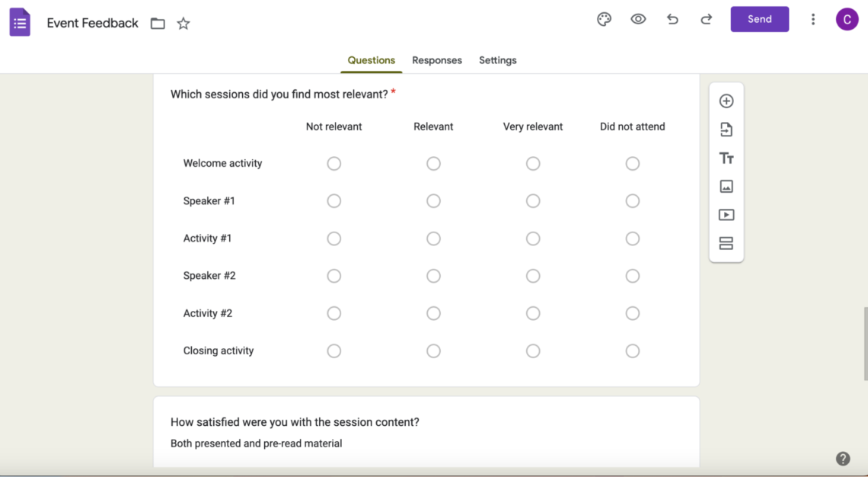Open the Google Forms home icon

click(x=19, y=21)
